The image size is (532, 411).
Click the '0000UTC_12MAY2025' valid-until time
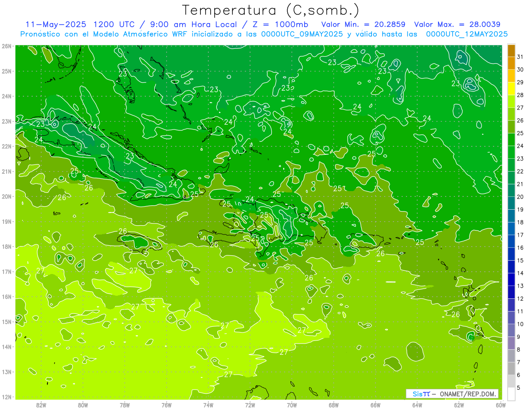[x=467, y=34]
